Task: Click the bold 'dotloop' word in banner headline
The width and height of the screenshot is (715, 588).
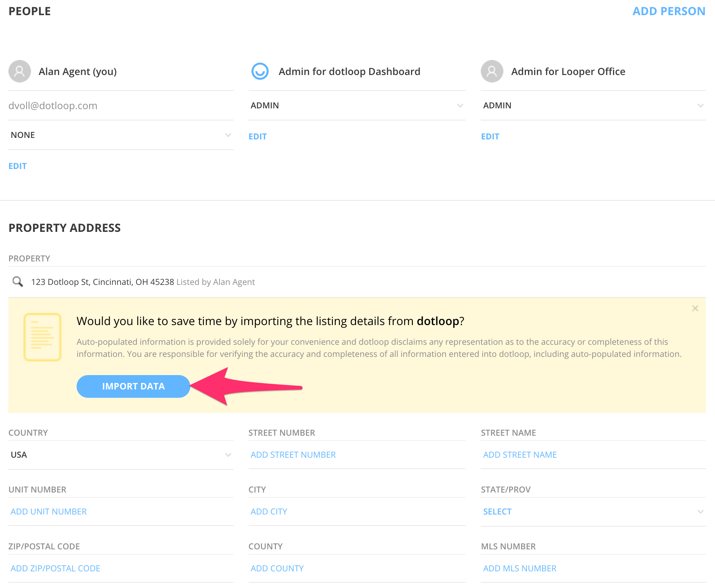Action: pos(438,321)
